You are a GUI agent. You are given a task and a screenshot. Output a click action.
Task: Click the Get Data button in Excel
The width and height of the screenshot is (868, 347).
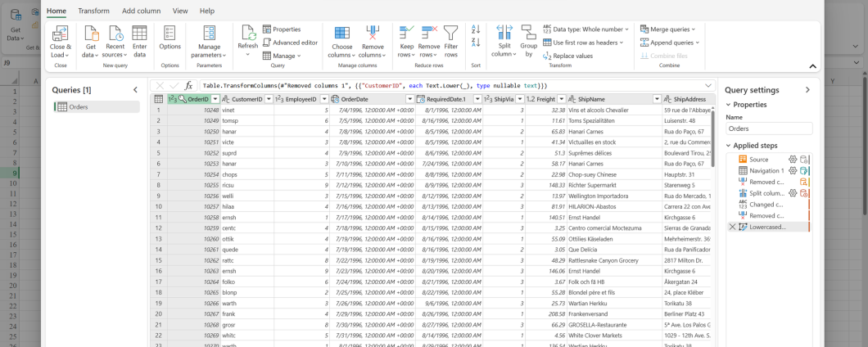(x=16, y=25)
